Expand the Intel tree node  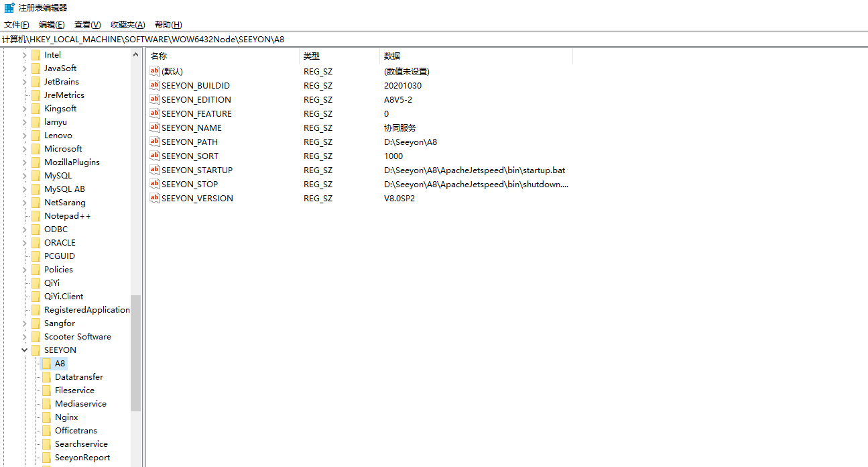[25, 55]
